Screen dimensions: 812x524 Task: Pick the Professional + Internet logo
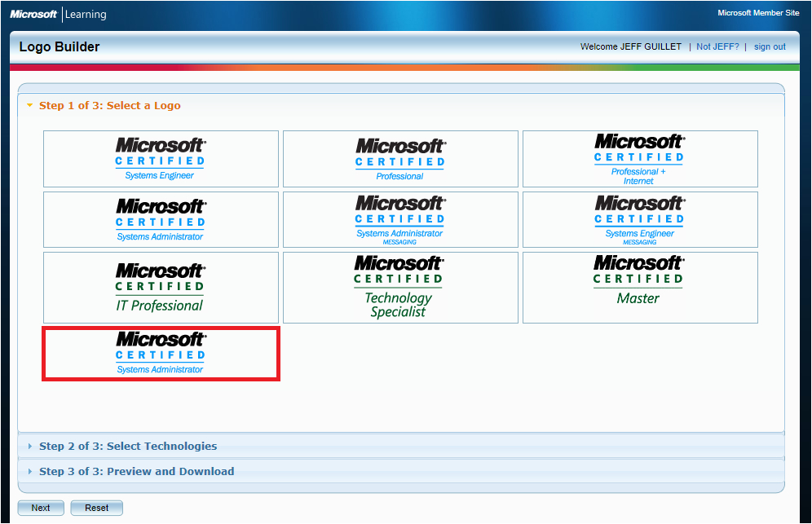640,158
